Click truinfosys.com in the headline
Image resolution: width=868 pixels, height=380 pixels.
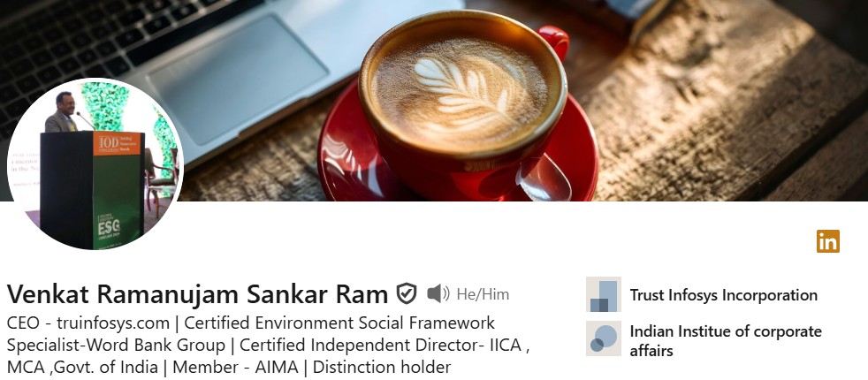point(113,323)
